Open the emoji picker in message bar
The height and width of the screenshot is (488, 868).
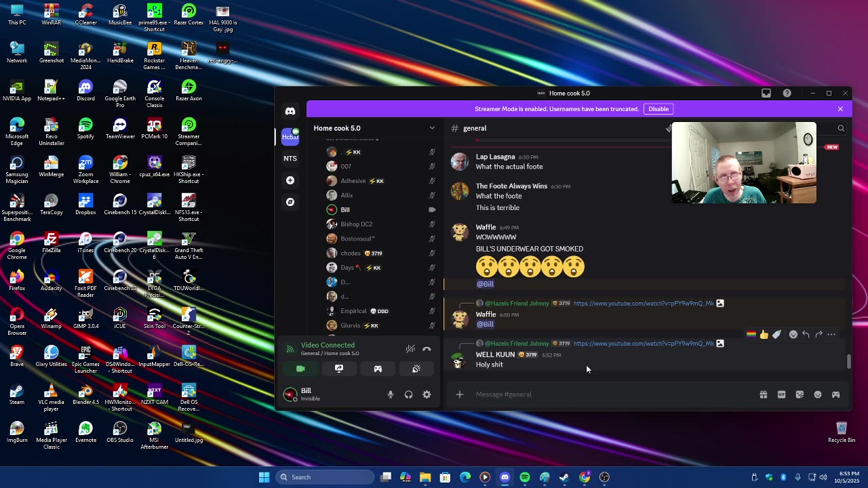coord(818,394)
